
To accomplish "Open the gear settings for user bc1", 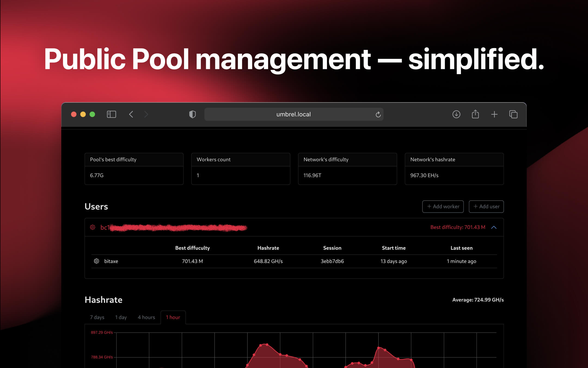I will pyautogui.click(x=93, y=227).
